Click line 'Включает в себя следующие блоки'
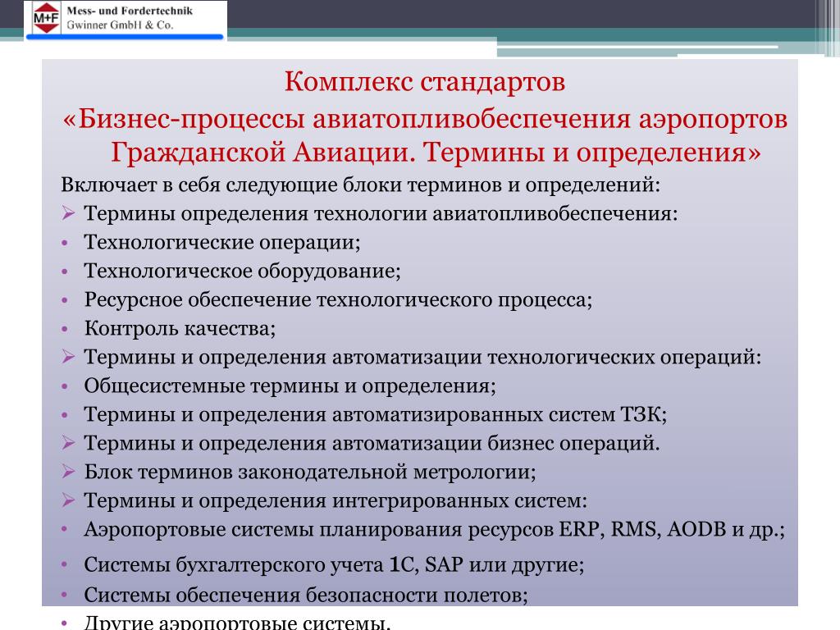This screenshot has height=630, width=840. point(361,185)
